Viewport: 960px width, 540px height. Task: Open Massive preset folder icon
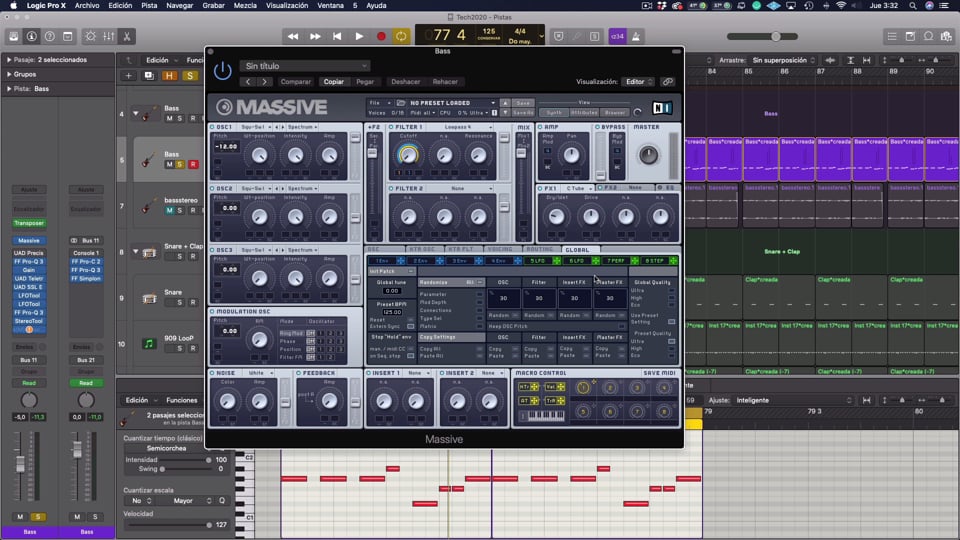(x=401, y=103)
